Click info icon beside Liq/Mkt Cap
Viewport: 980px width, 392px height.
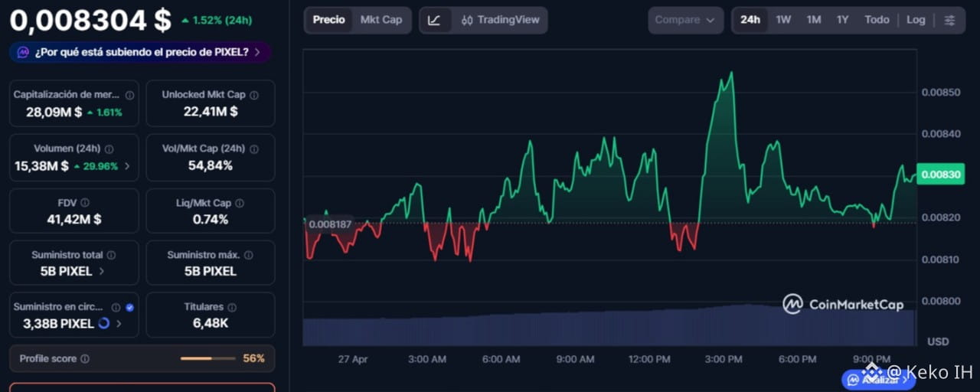240,203
